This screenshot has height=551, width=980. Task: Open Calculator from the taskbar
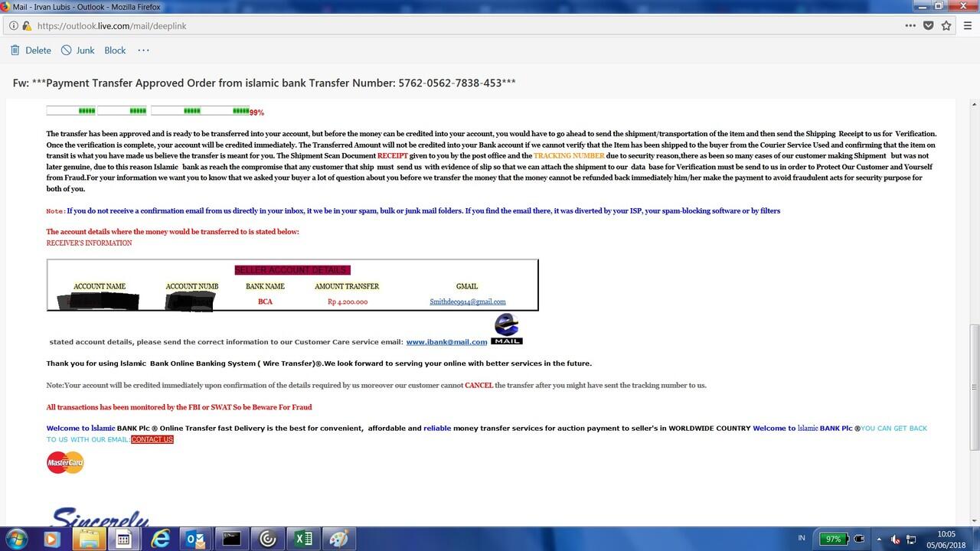click(x=122, y=540)
